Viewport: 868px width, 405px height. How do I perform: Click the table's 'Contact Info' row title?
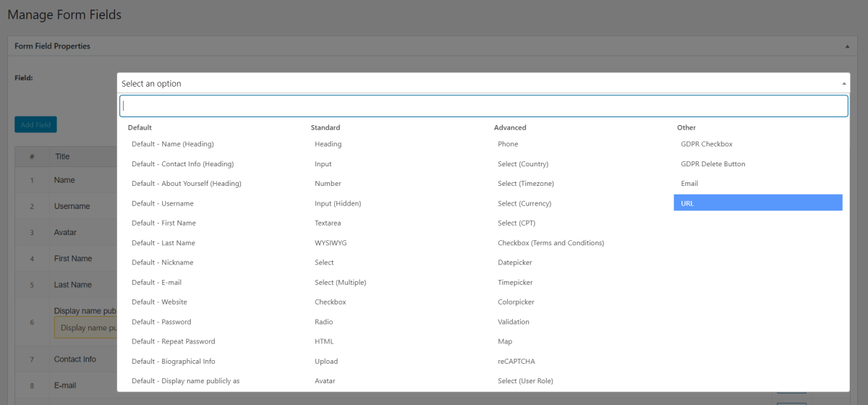click(x=75, y=359)
